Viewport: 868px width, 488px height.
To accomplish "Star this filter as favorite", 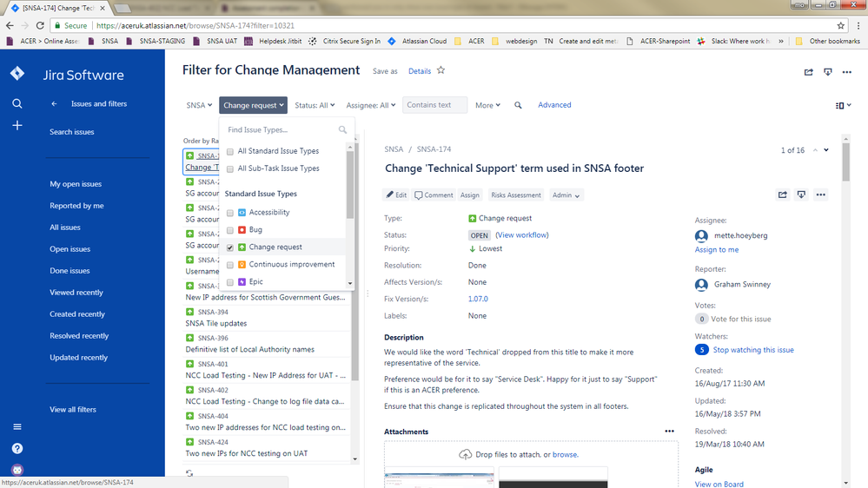I will point(441,70).
